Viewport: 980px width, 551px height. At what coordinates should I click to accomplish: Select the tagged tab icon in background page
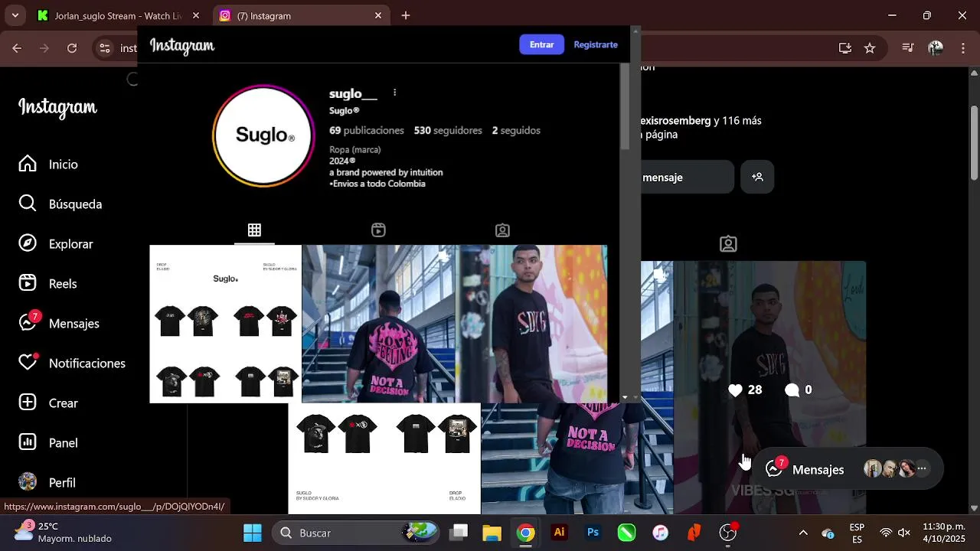click(x=728, y=244)
